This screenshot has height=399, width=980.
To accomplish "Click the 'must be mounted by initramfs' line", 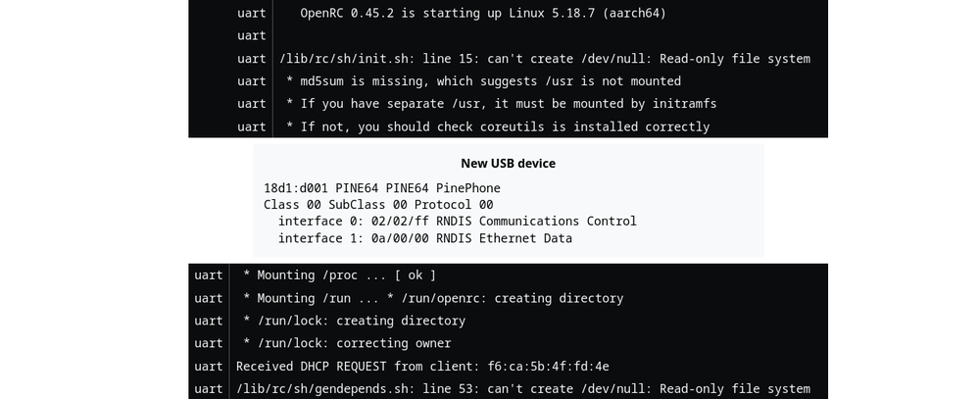I will click(x=501, y=104).
